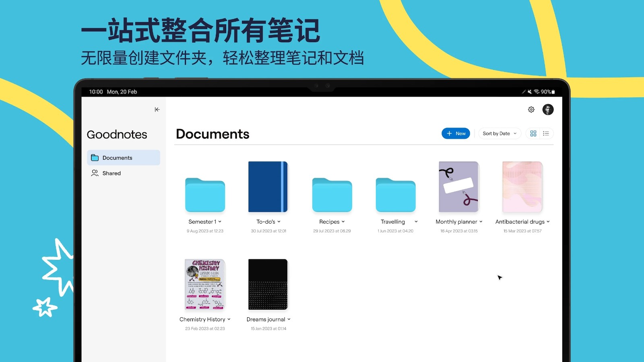Switch to list view layout
The image size is (644, 362).
click(546, 134)
